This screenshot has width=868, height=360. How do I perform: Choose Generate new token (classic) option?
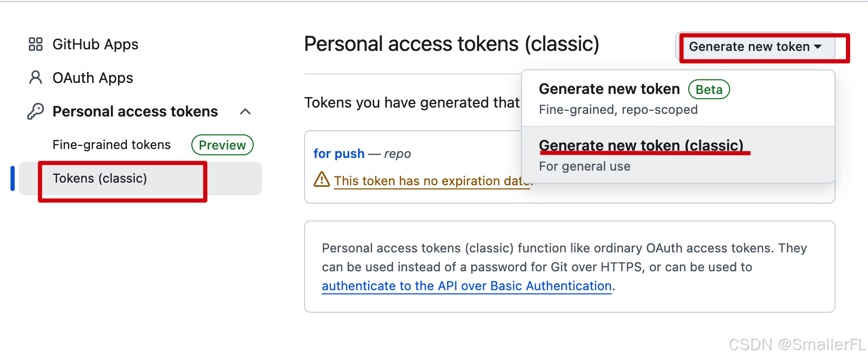[641, 145]
